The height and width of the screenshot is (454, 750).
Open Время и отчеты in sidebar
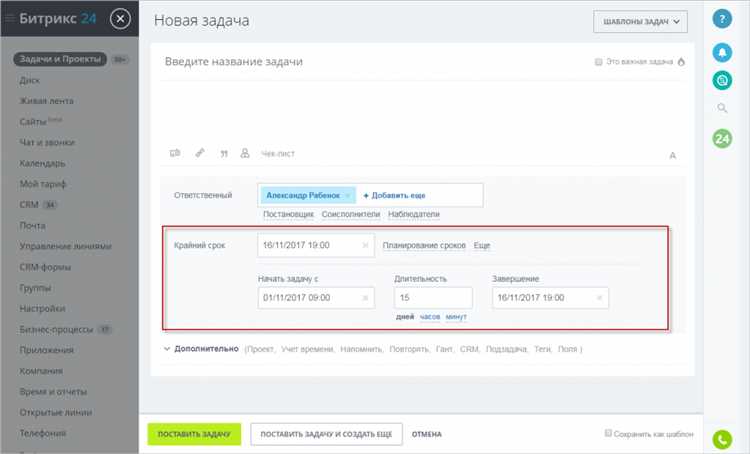click(53, 391)
